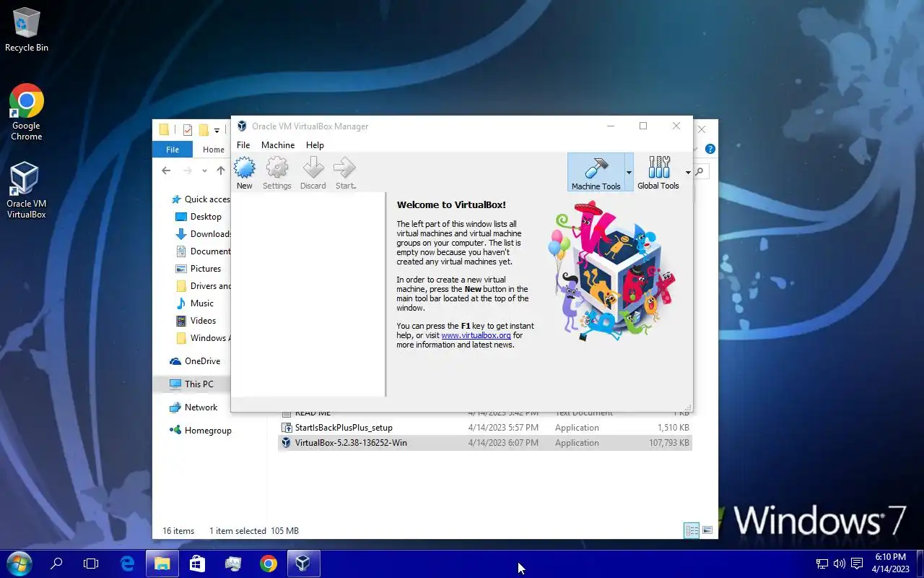Minimize the VirtualBox Manager window

pos(611,126)
